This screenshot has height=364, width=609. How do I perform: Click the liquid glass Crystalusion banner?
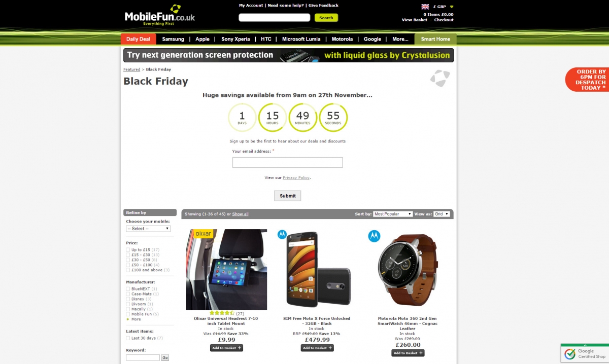pos(288,55)
